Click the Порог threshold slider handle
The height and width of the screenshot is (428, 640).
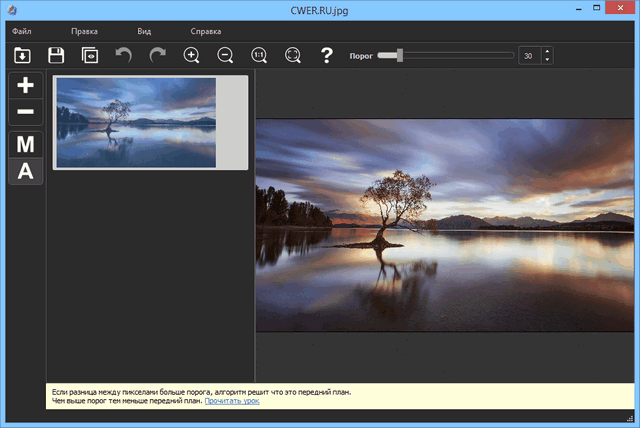(x=400, y=56)
